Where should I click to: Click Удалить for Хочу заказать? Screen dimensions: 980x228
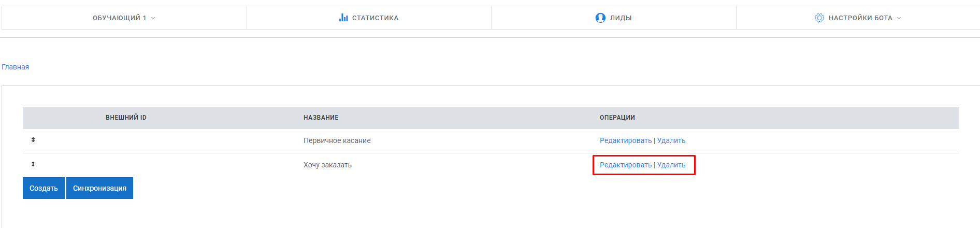(671, 165)
